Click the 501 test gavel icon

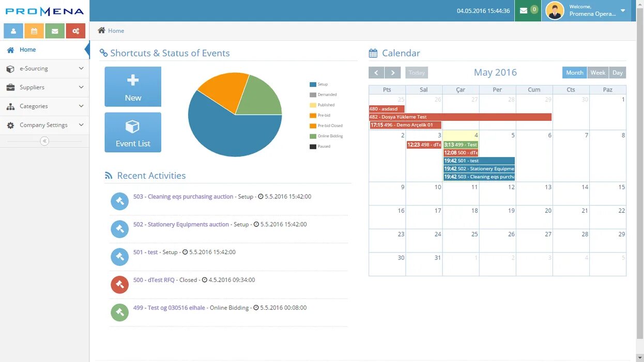pos(120,257)
